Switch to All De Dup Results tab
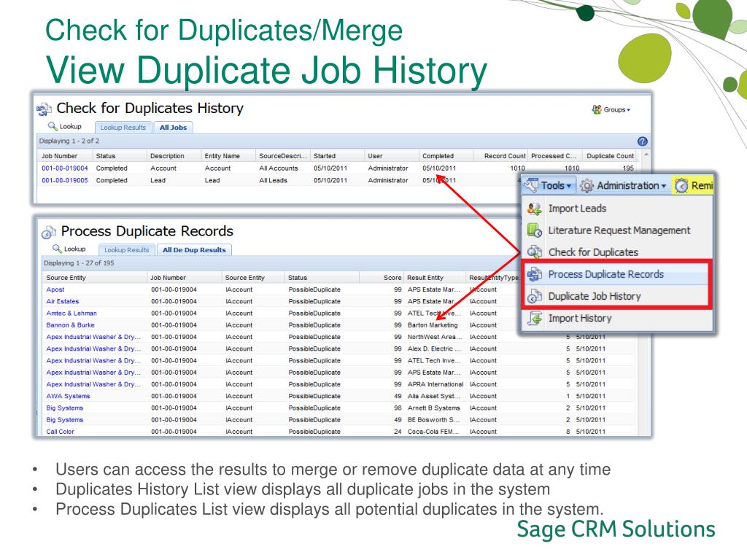This screenshot has height=560, width=747. (x=194, y=250)
